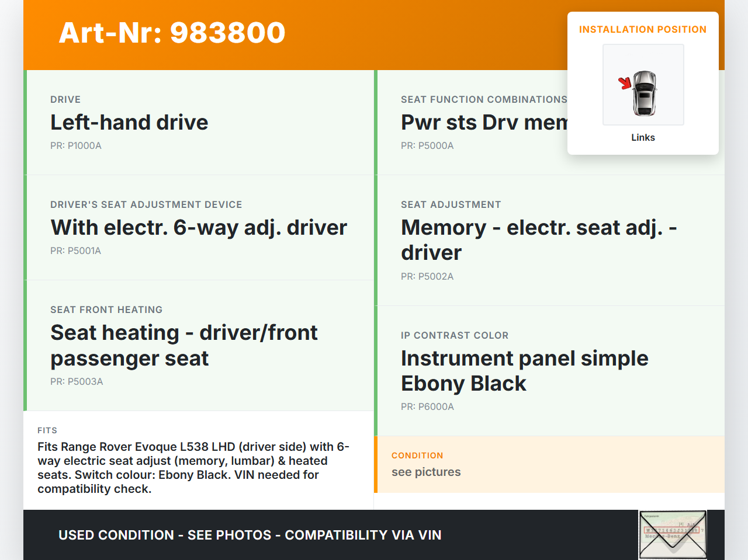The width and height of the screenshot is (748, 560).
Task: Select Memory - electr. seat adj. driver
Action: click(538, 240)
